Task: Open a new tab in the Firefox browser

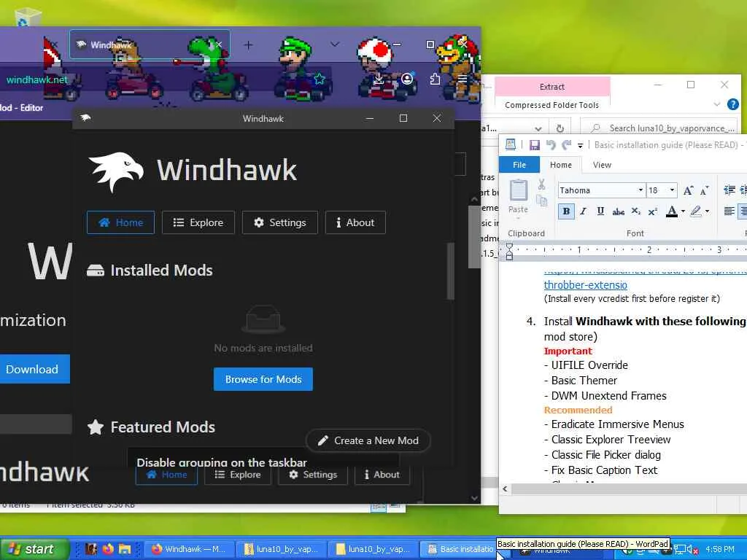Action: pyautogui.click(x=248, y=45)
